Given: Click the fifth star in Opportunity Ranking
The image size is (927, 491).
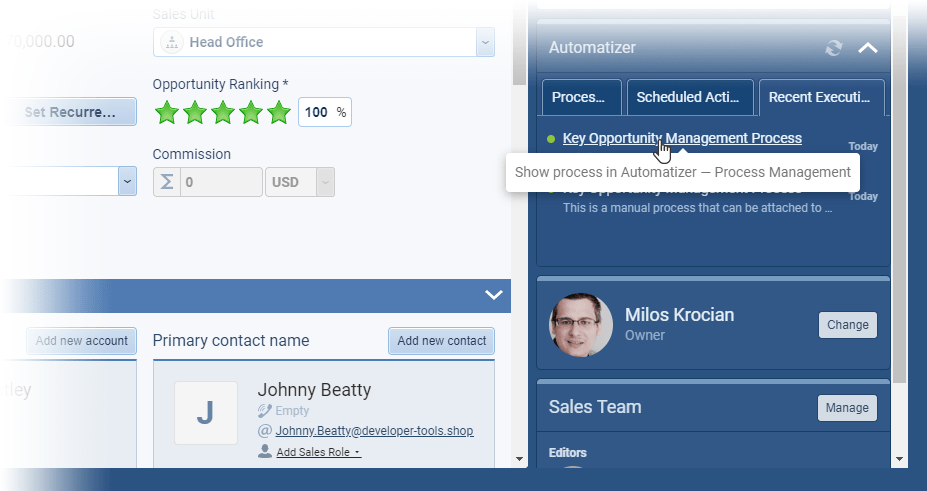Looking at the screenshot, I should click(279, 112).
